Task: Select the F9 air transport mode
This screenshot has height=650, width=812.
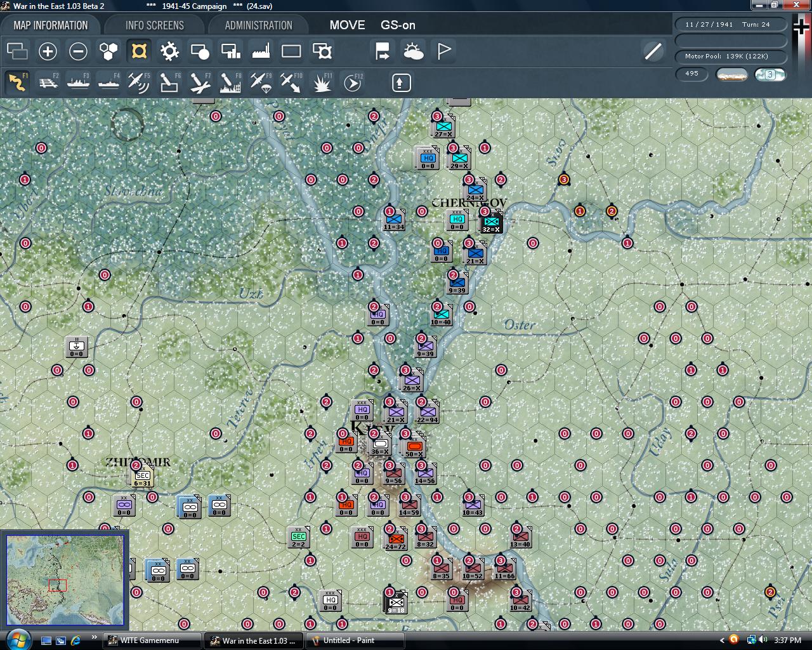Action: pos(261,83)
